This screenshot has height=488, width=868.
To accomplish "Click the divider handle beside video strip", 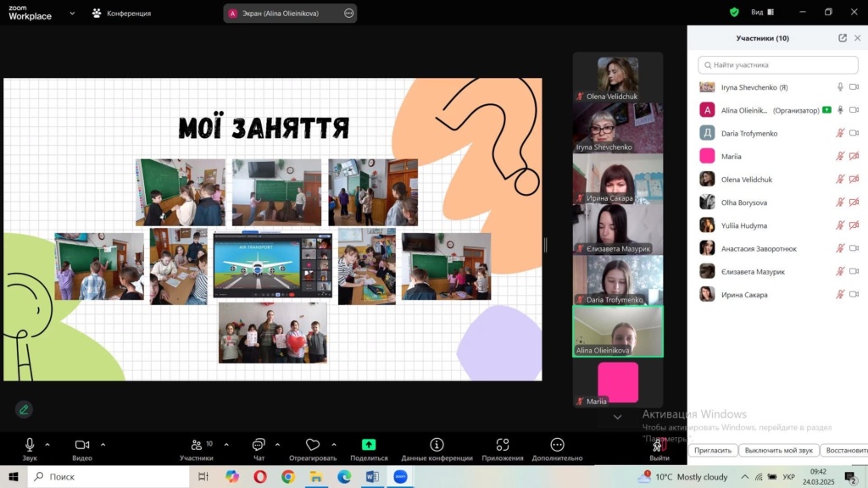I will click(x=545, y=245).
